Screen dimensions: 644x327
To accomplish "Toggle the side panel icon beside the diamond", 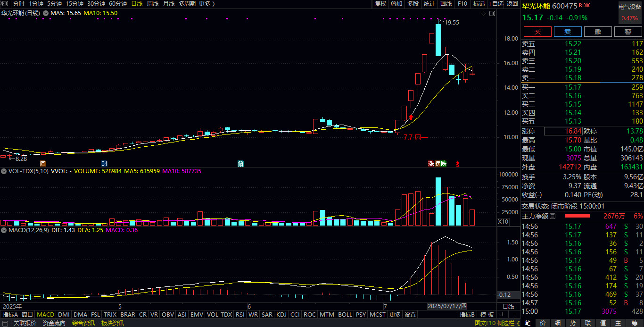I will click(492, 14).
